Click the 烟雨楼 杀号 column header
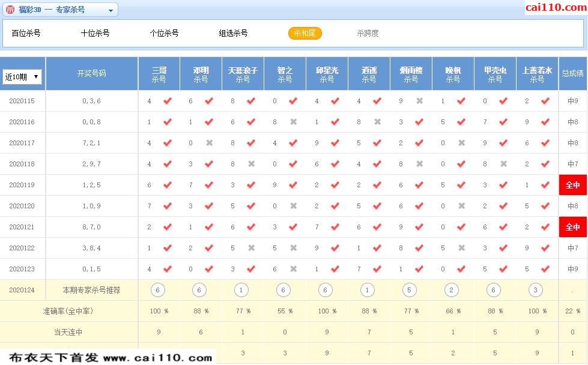 point(411,74)
